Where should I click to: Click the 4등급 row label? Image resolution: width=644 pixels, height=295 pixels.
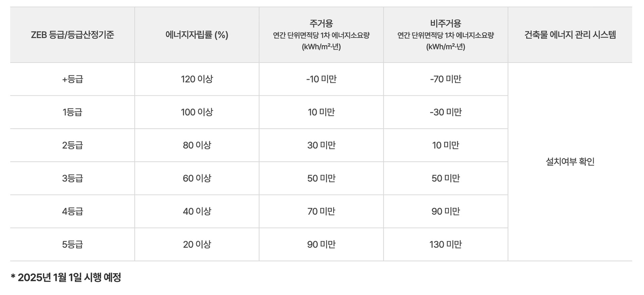click(x=72, y=211)
